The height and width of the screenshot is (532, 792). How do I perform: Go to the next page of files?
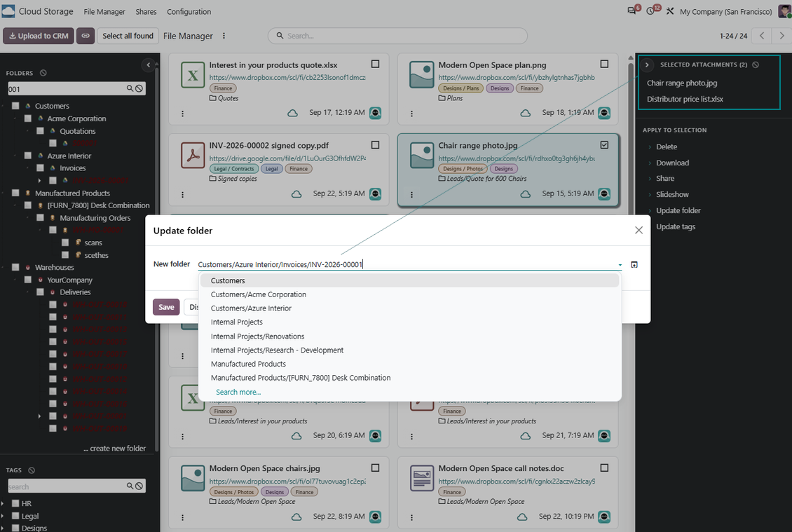781,36
